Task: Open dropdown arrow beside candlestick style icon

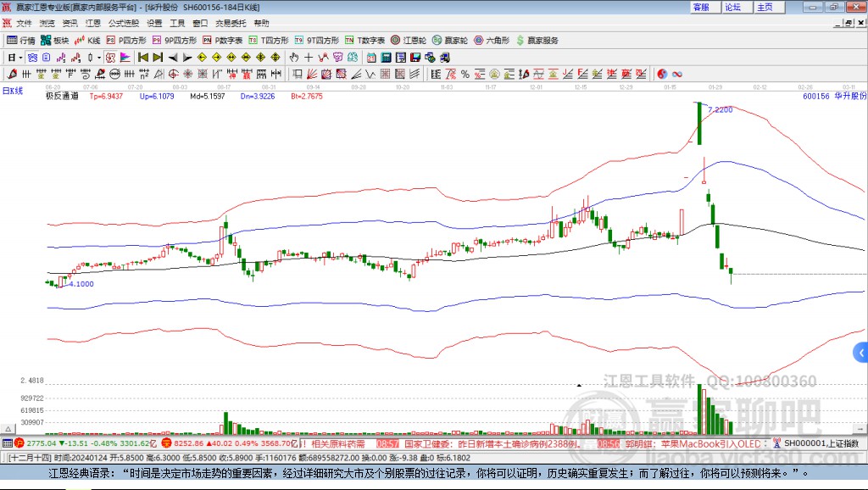Action: (98, 57)
